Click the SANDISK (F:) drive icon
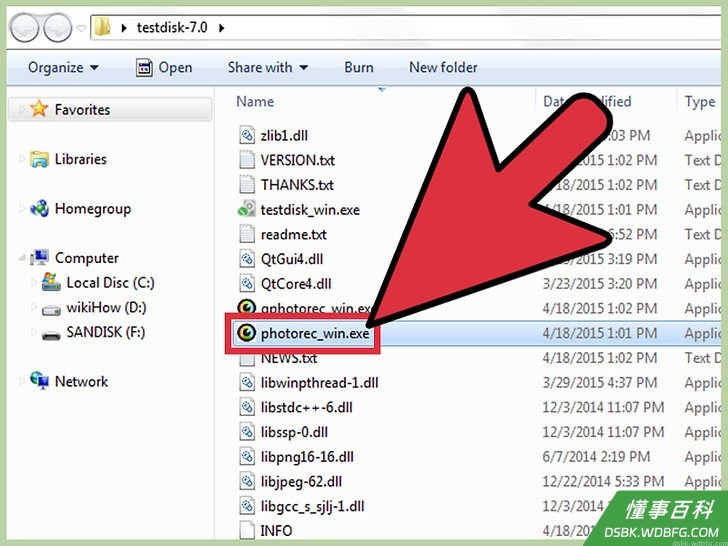 coord(51,334)
